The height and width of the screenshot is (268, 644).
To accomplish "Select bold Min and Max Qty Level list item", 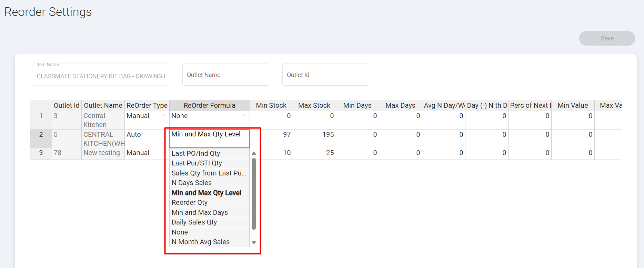I will click(207, 193).
